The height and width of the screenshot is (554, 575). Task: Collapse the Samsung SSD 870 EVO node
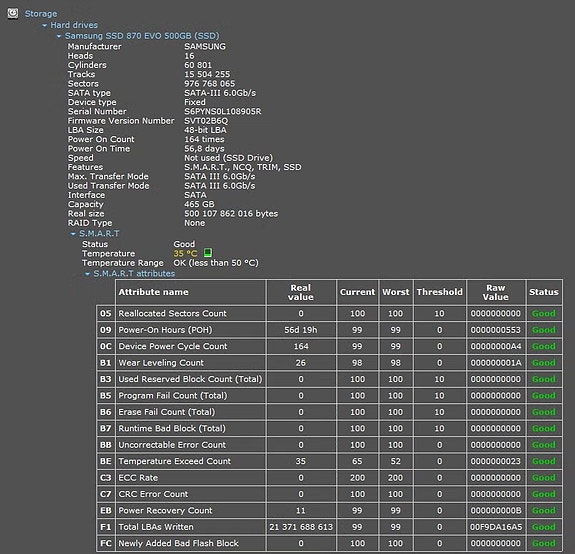[59, 36]
